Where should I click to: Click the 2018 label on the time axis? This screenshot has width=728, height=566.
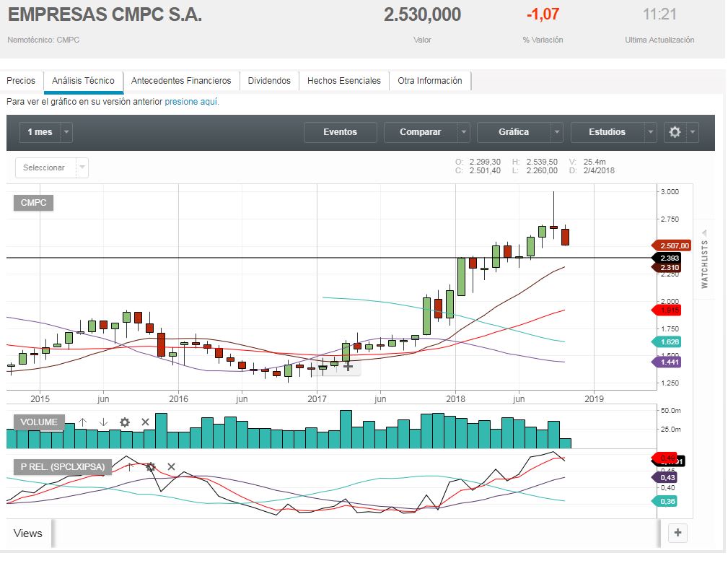coord(455,399)
